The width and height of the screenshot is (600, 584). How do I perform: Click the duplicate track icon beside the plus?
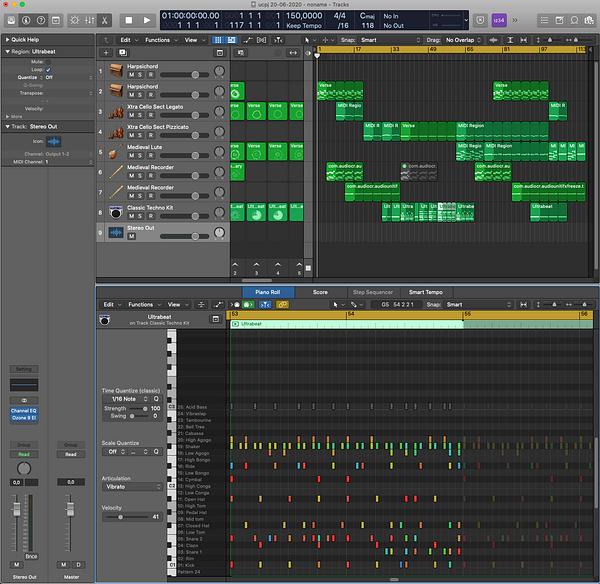point(123,52)
